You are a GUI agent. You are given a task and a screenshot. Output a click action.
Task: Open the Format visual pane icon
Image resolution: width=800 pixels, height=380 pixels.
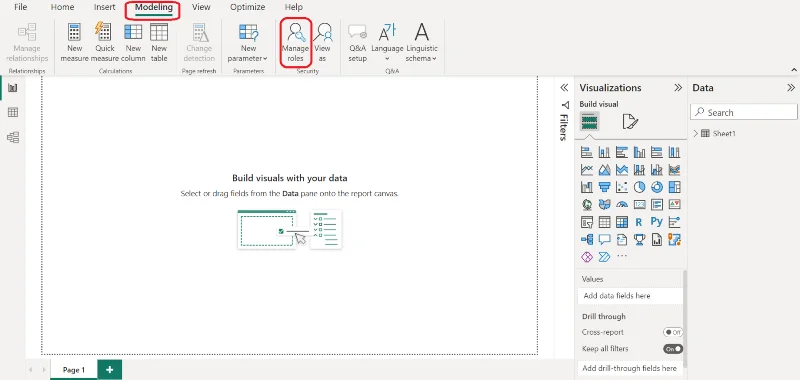point(630,122)
